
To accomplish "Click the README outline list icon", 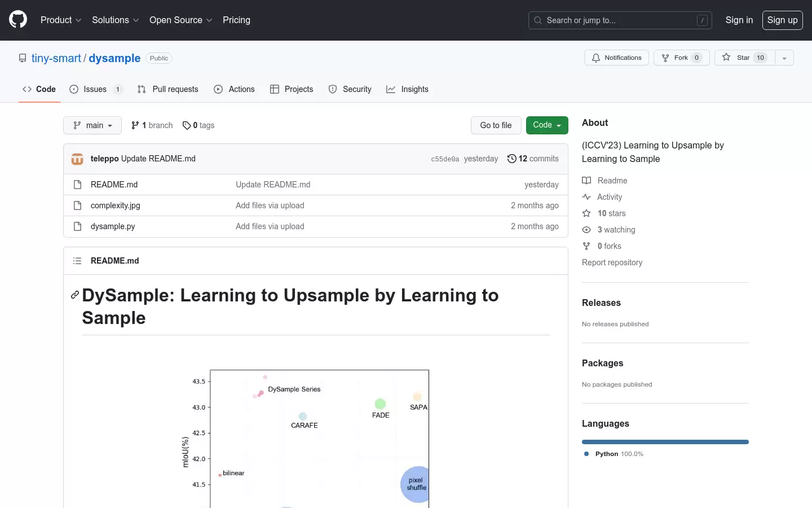I will pyautogui.click(x=77, y=261).
